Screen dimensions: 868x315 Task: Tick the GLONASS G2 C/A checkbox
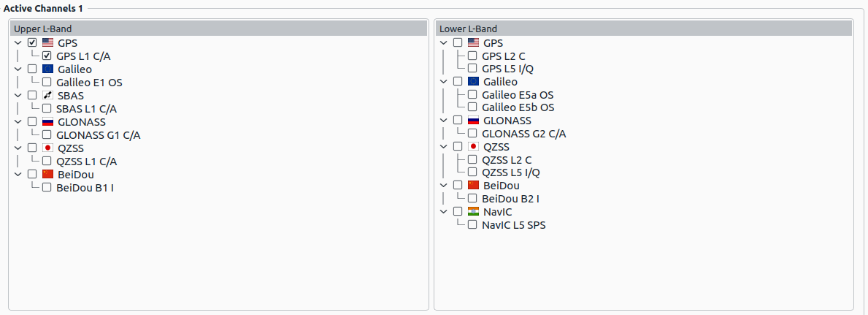coord(472,134)
